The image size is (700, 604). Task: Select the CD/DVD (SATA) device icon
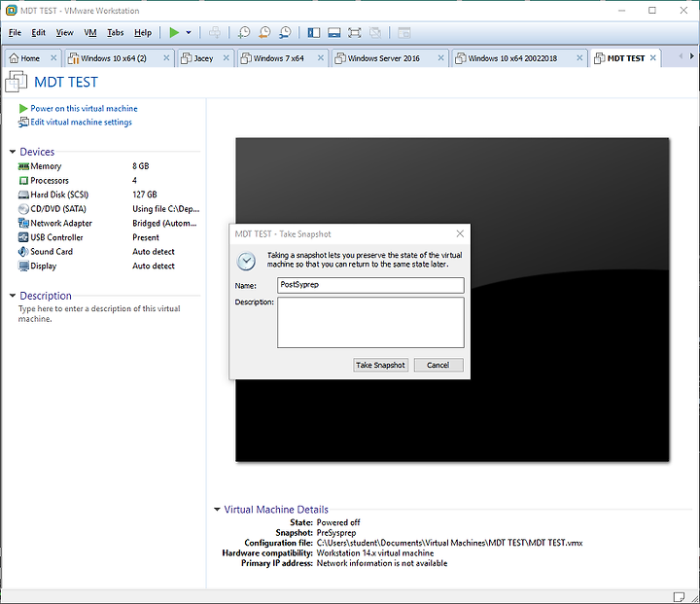[23, 209]
